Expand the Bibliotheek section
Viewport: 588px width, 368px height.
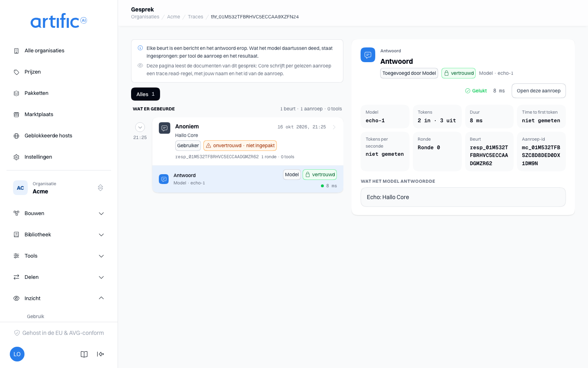(x=59, y=235)
